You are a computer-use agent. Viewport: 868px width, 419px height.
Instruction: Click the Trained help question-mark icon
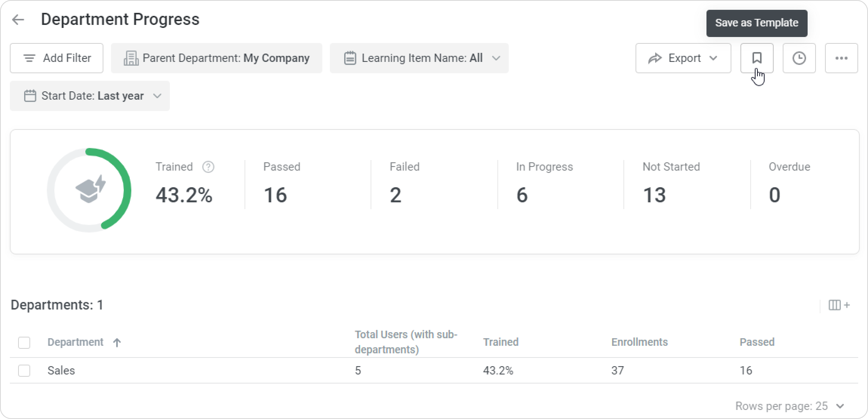[x=208, y=167]
